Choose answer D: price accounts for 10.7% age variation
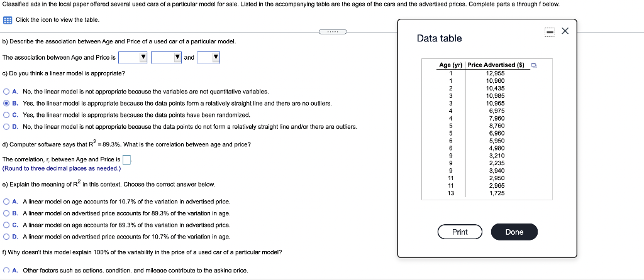The width and height of the screenshot is (644, 280). [x=6, y=237]
